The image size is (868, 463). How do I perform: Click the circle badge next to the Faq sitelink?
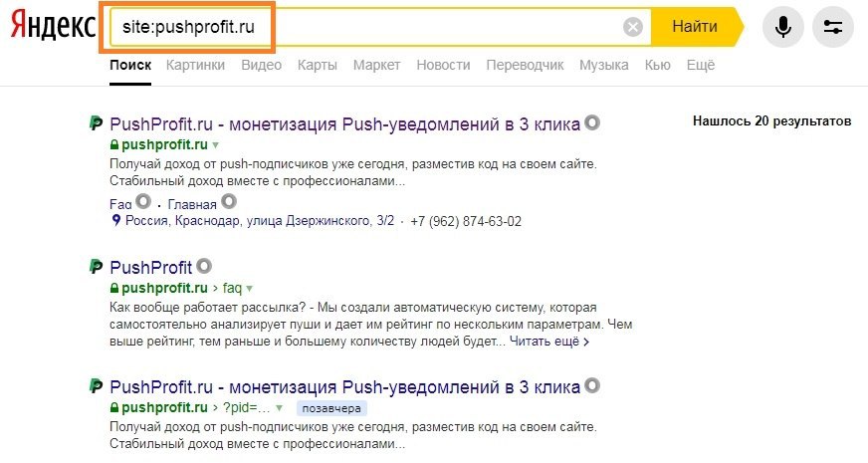[x=143, y=201]
